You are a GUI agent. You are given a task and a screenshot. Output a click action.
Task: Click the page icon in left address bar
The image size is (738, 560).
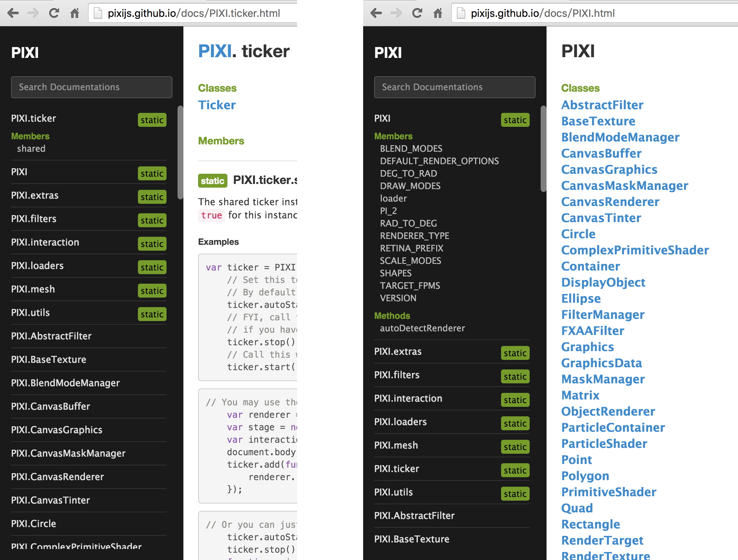(98, 13)
